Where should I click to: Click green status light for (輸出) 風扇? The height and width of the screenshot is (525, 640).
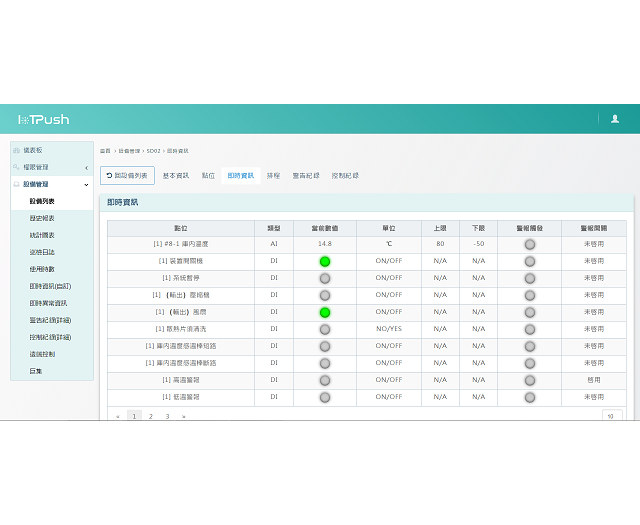click(x=325, y=312)
